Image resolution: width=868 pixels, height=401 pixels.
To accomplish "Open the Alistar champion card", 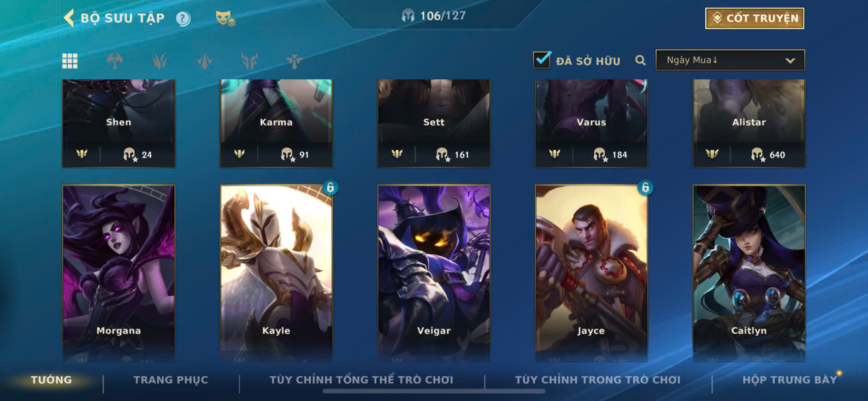I will pyautogui.click(x=749, y=124).
